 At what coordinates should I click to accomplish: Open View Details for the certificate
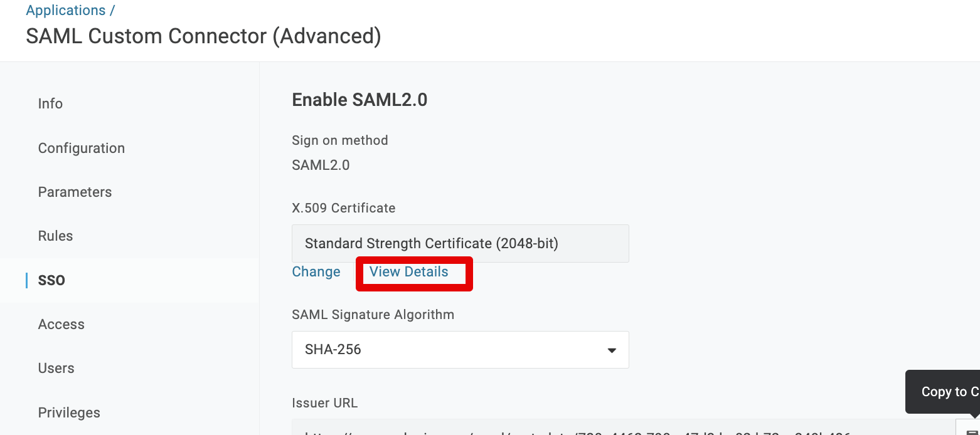point(409,272)
